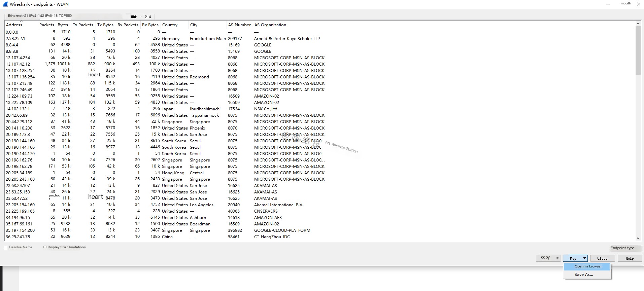Select address 36.25.241.78

point(18,237)
